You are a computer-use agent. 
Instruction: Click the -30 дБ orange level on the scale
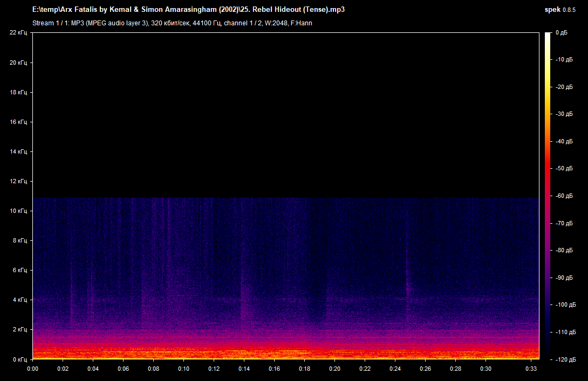pyautogui.click(x=564, y=114)
